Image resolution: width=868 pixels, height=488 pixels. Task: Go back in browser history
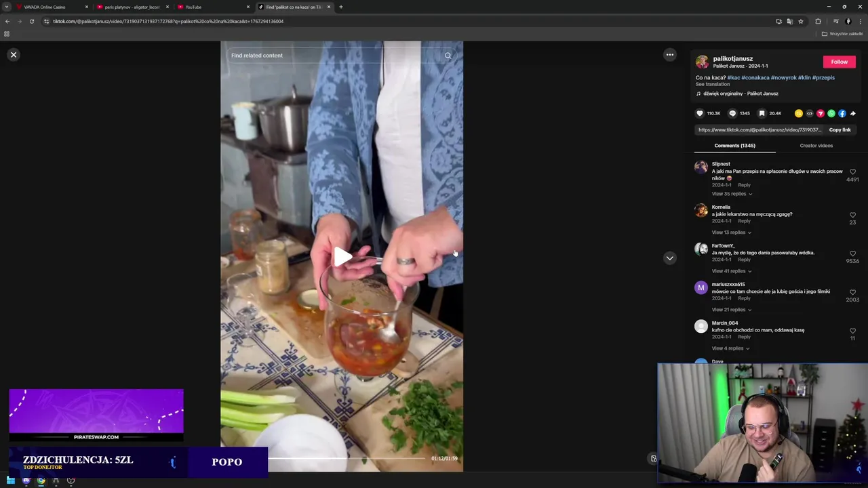click(x=7, y=21)
